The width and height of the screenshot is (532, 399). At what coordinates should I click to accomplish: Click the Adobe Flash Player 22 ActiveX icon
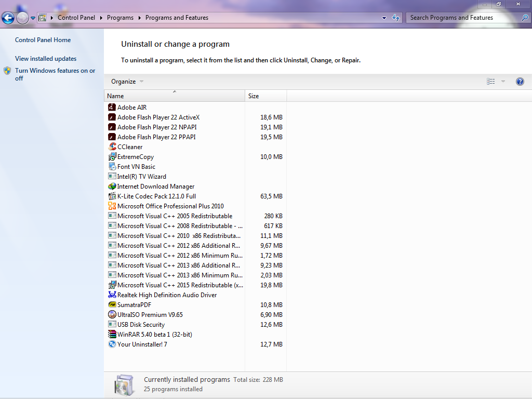click(112, 117)
